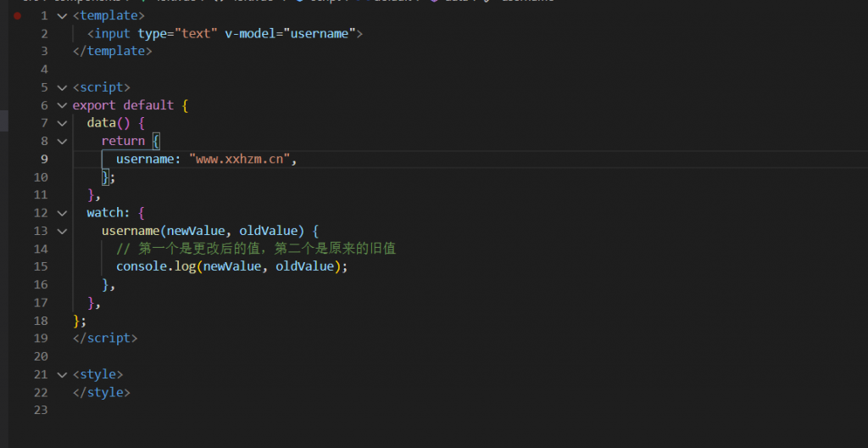Click line number 9 in the gutter
The width and height of the screenshot is (868, 448).
coord(44,160)
